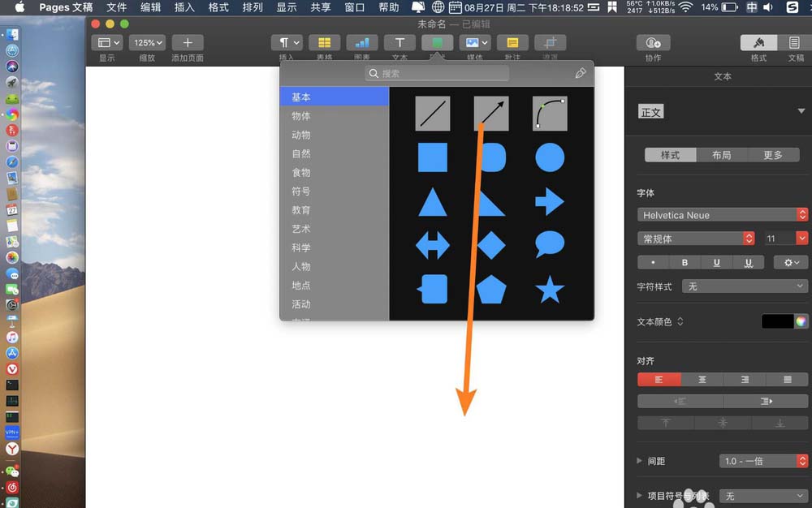Switch to the 布局 tab
Viewport: 812px width, 508px height.
pyautogui.click(x=721, y=155)
